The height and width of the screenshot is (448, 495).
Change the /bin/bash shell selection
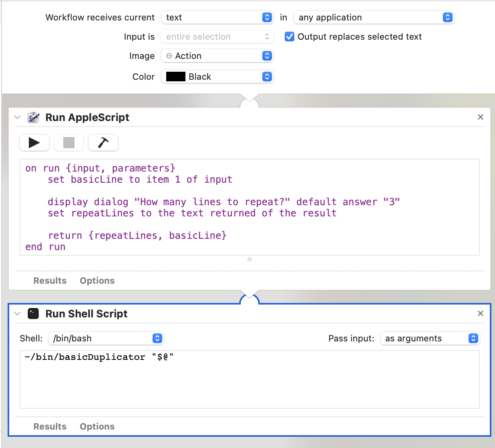tap(106, 339)
